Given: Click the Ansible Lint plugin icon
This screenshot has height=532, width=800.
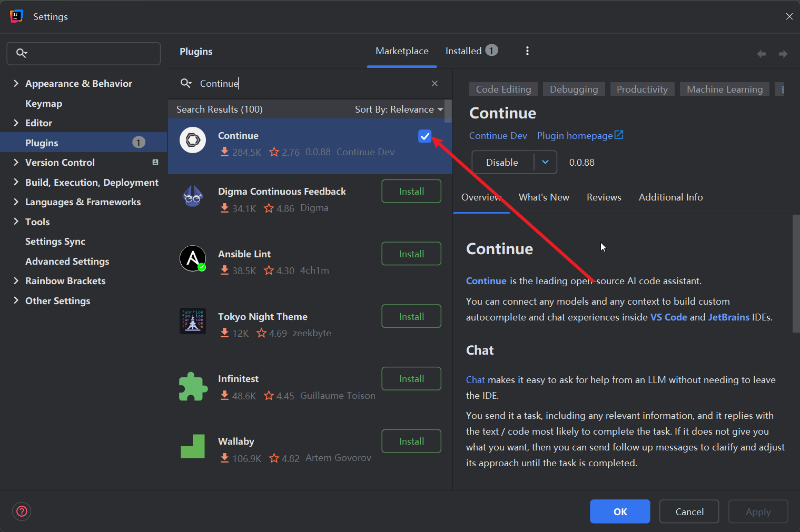Looking at the screenshot, I should (x=193, y=258).
